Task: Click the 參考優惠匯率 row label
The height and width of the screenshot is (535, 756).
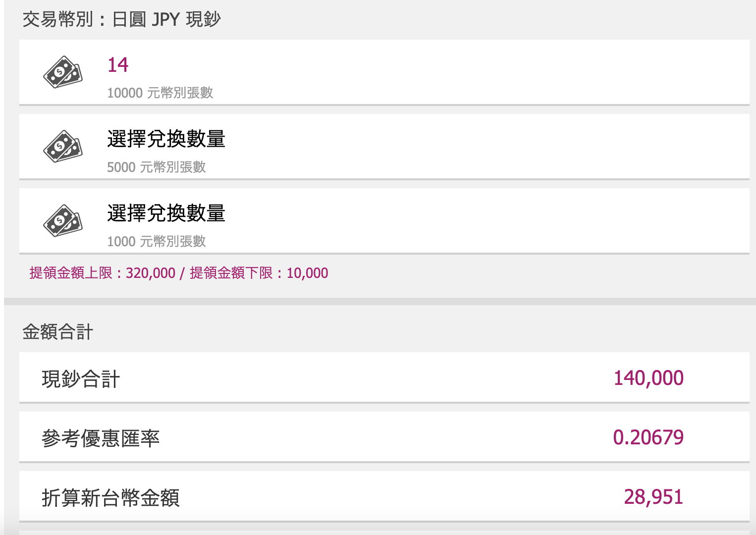Action: pyautogui.click(x=101, y=439)
